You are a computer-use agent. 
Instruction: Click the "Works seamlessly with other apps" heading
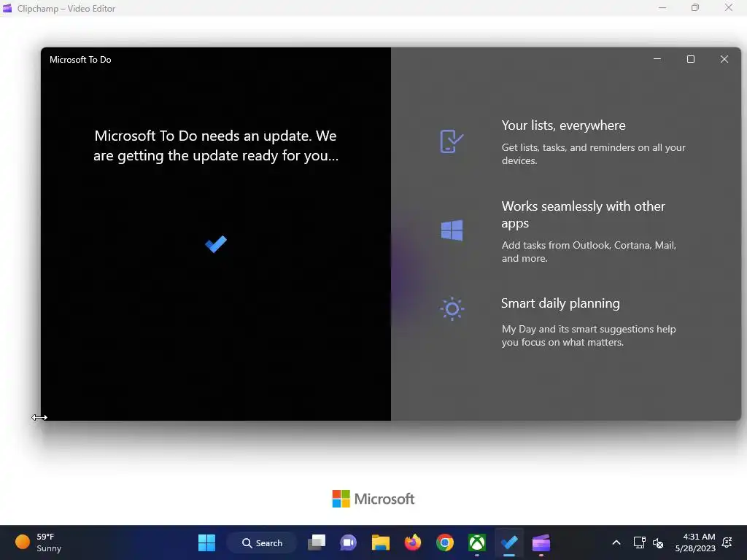point(583,214)
